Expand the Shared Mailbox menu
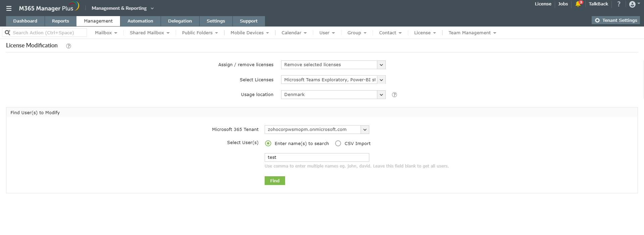Viewport: 644px width, 235px height. coord(150,33)
